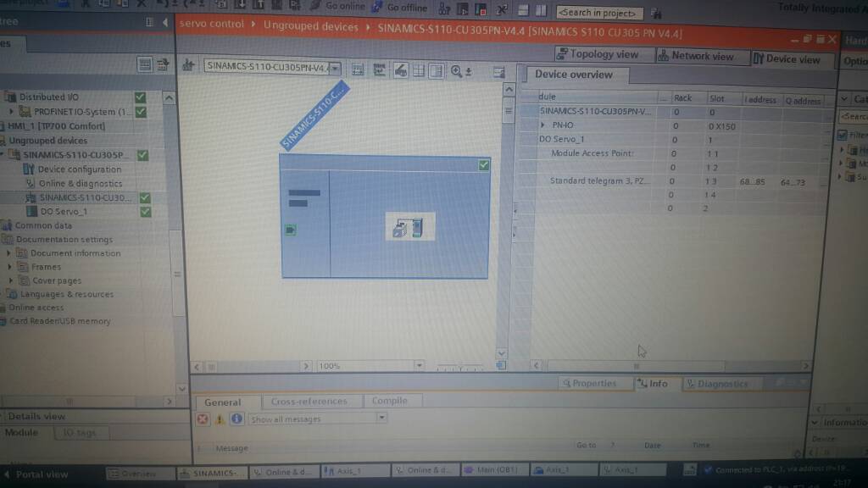Select Online & diagnostics tree entry
Image resolution: width=868 pixels, height=488 pixels.
pos(81,183)
